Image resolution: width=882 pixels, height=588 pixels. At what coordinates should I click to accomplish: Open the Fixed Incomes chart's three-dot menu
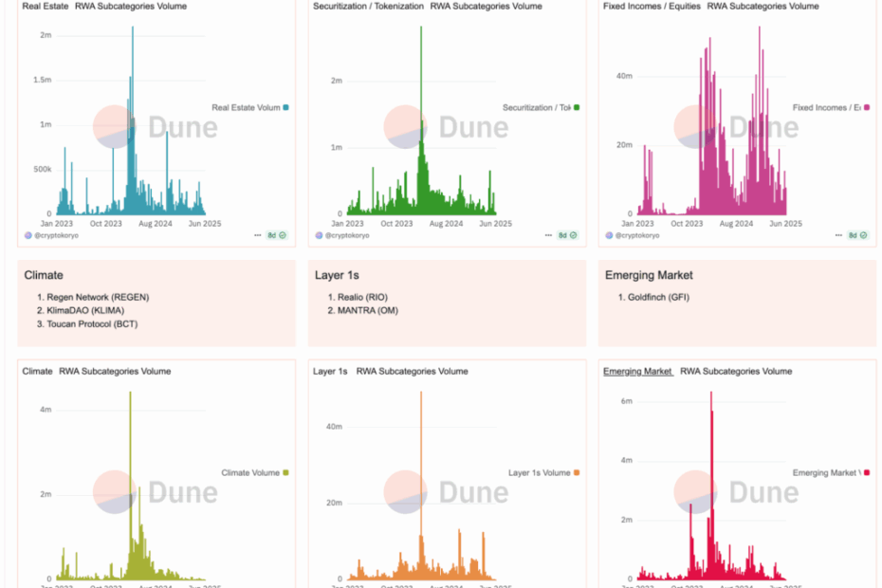pyautogui.click(x=838, y=234)
